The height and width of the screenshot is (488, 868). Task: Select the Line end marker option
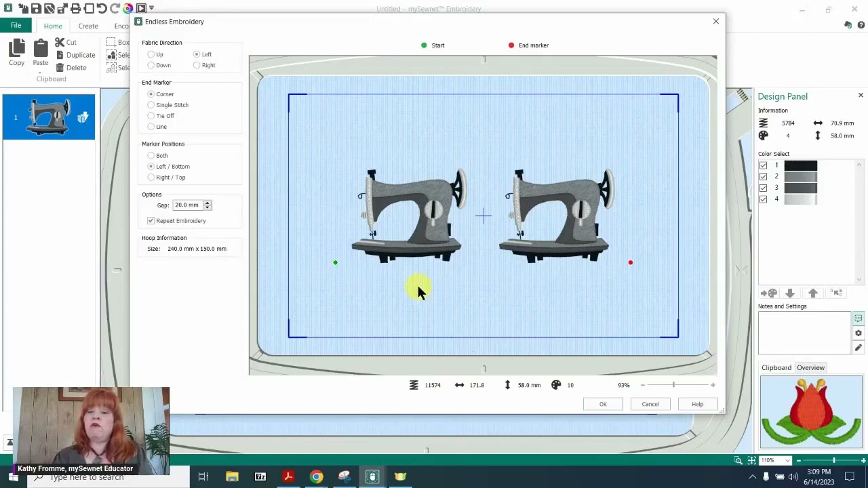point(151,127)
